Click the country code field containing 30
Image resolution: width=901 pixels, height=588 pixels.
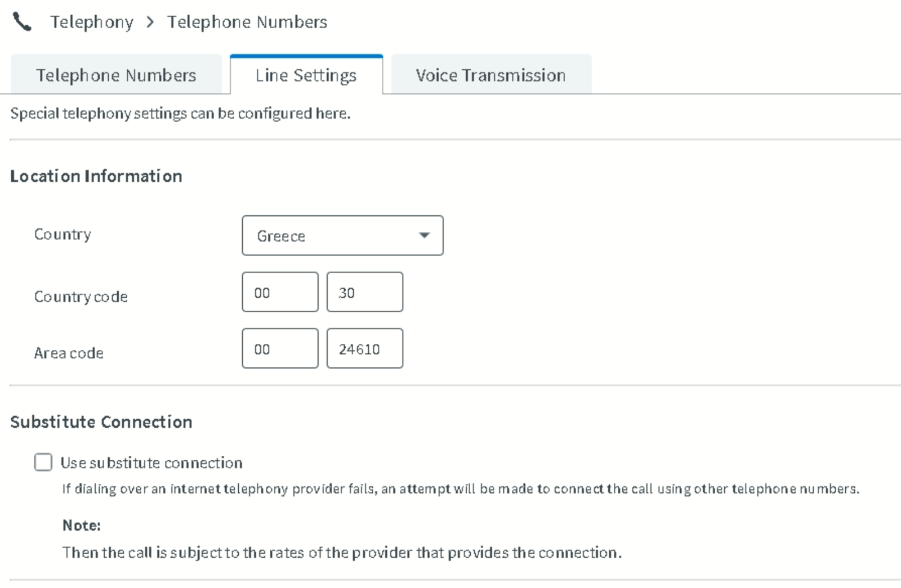pyautogui.click(x=365, y=292)
